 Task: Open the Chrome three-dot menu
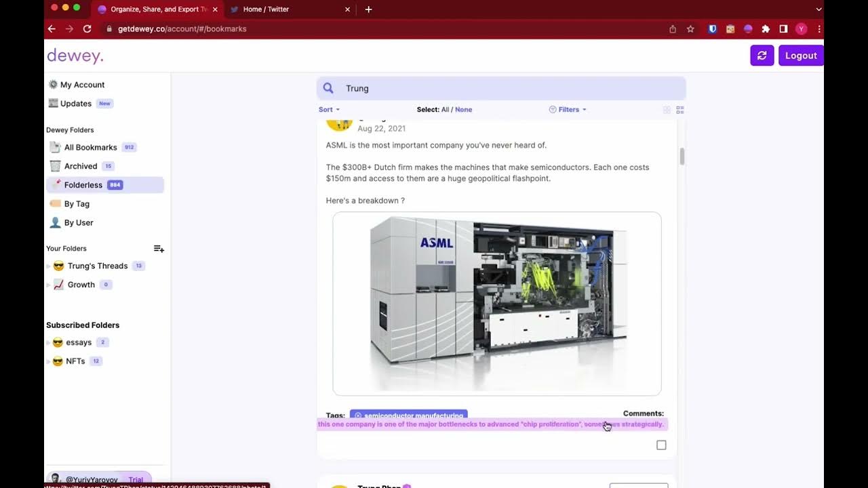818,29
